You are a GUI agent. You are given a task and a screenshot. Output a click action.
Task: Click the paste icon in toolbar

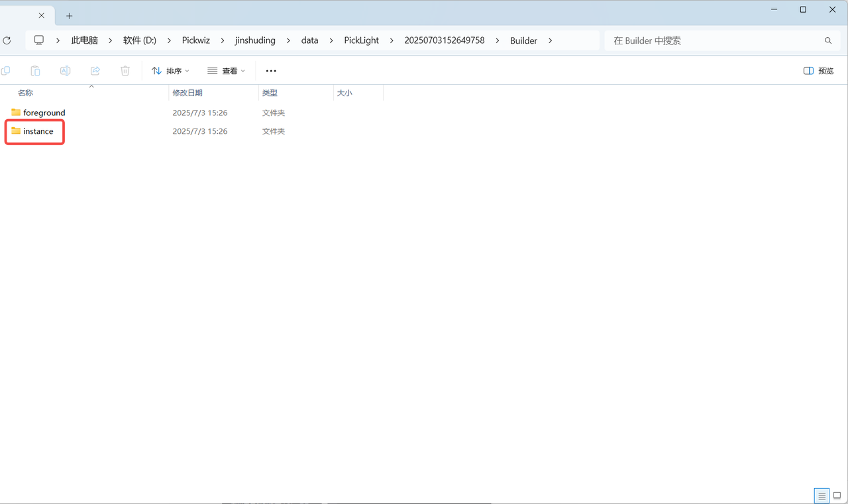coord(35,71)
